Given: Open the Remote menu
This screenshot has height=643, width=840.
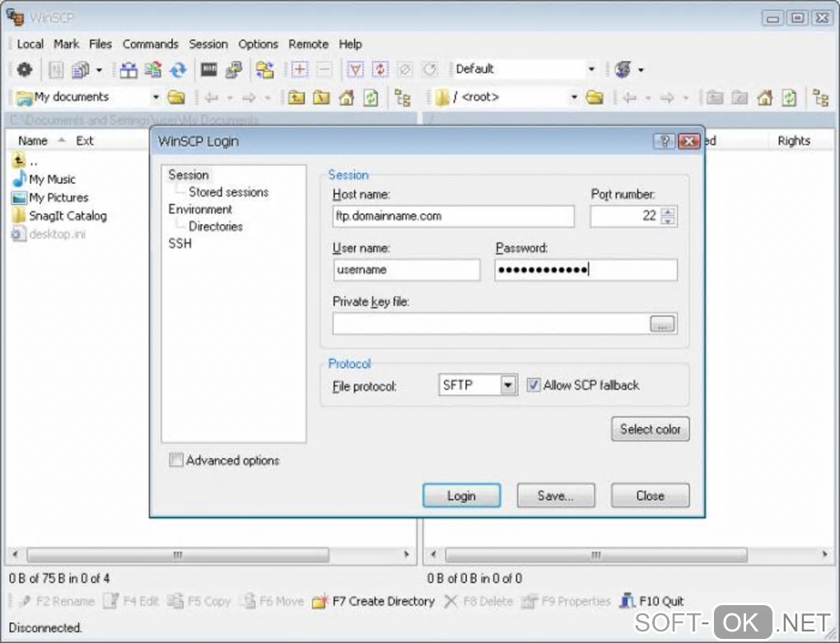Looking at the screenshot, I should (x=309, y=44).
